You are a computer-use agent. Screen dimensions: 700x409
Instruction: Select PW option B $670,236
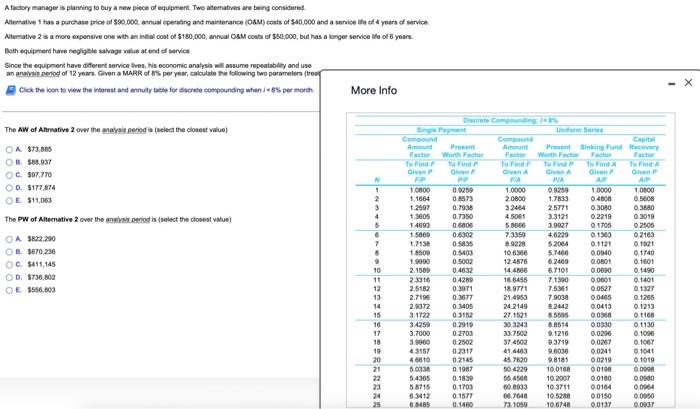pos(9,252)
